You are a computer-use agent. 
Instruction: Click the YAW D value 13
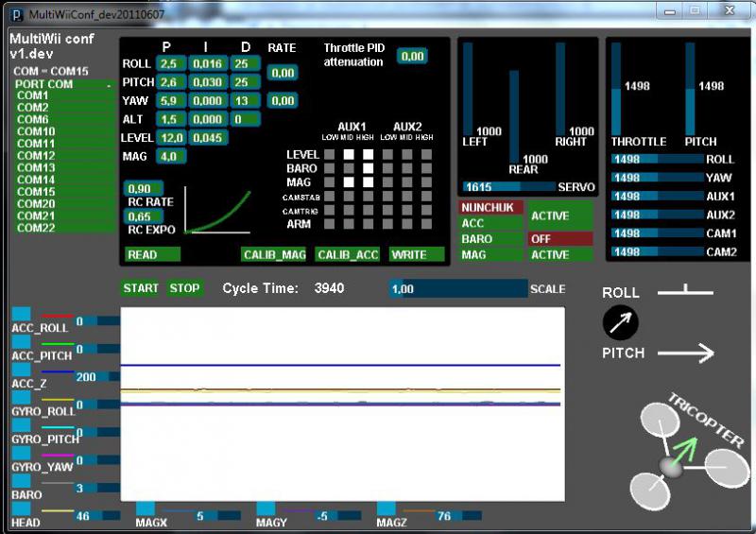pos(246,100)
